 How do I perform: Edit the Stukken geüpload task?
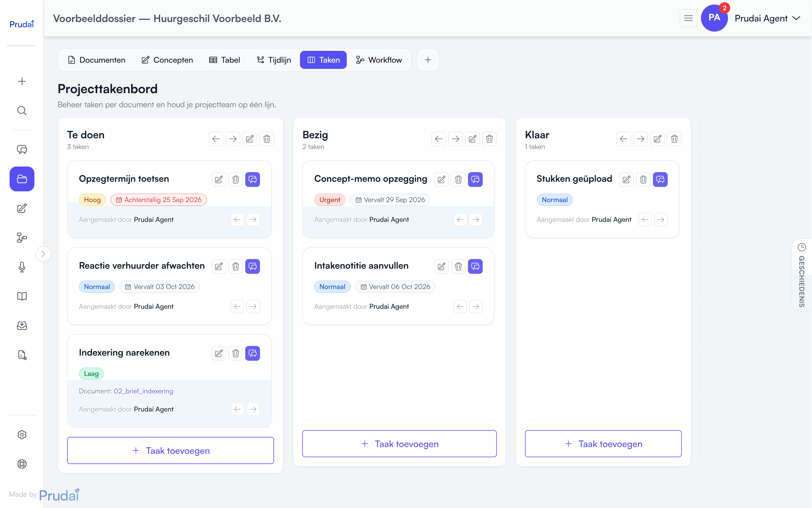click(626, 179)
